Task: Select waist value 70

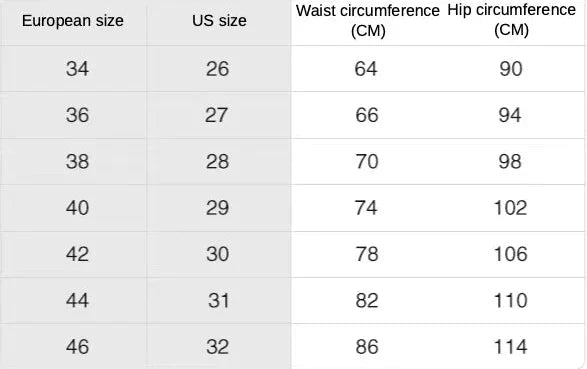Action: pos(367,162)
